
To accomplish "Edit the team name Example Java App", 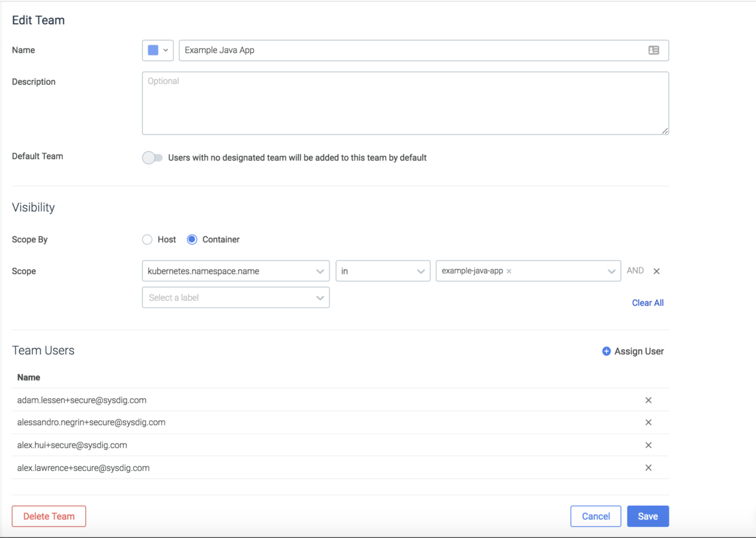I will [423, 50].
